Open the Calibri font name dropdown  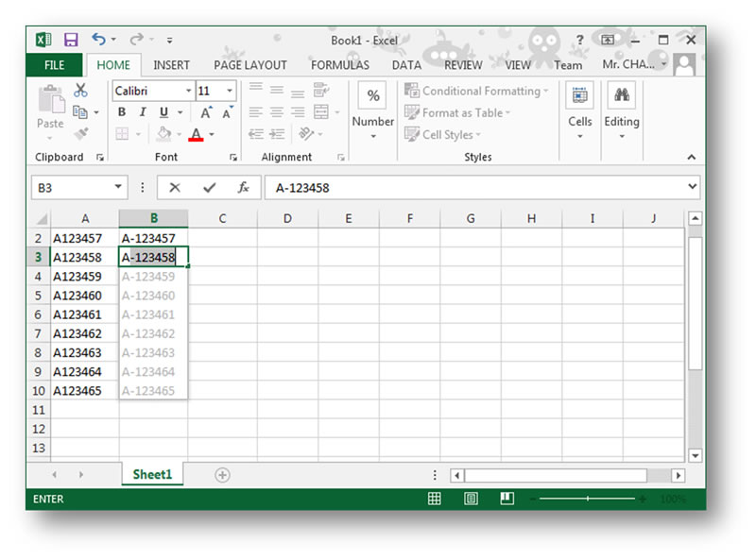pyautogui.click(x=188, y=92)
